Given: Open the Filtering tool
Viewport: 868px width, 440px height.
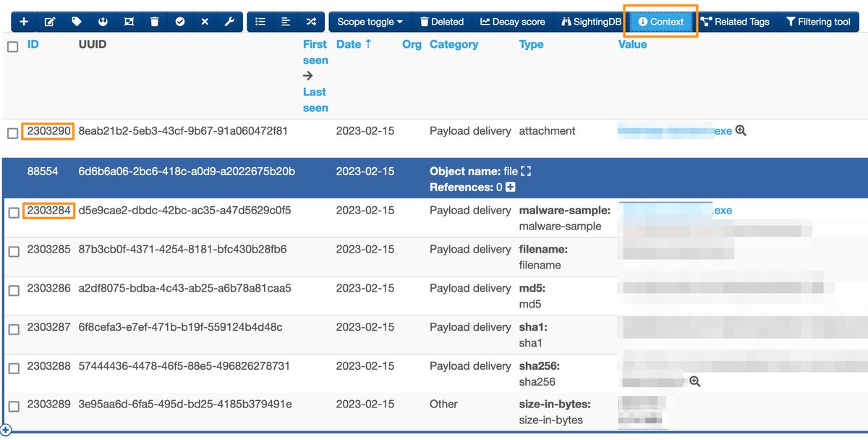Looking at the screenshot, I should [817, 22].
